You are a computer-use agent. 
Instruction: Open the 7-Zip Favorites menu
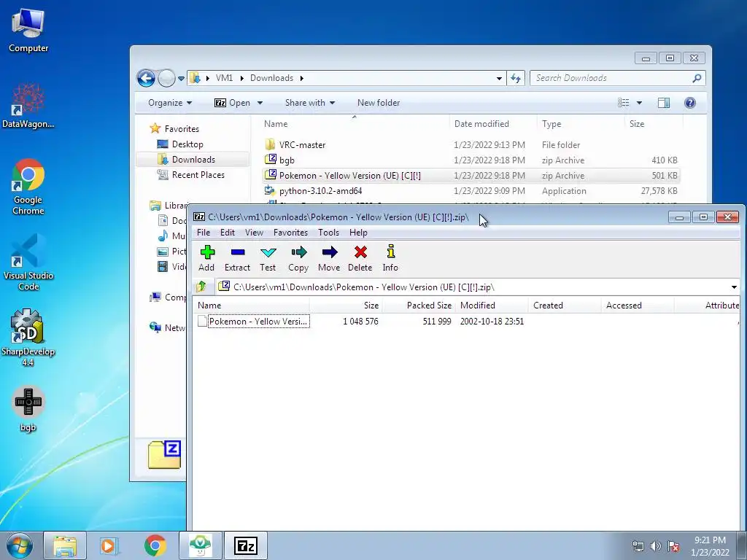(290, 233)
